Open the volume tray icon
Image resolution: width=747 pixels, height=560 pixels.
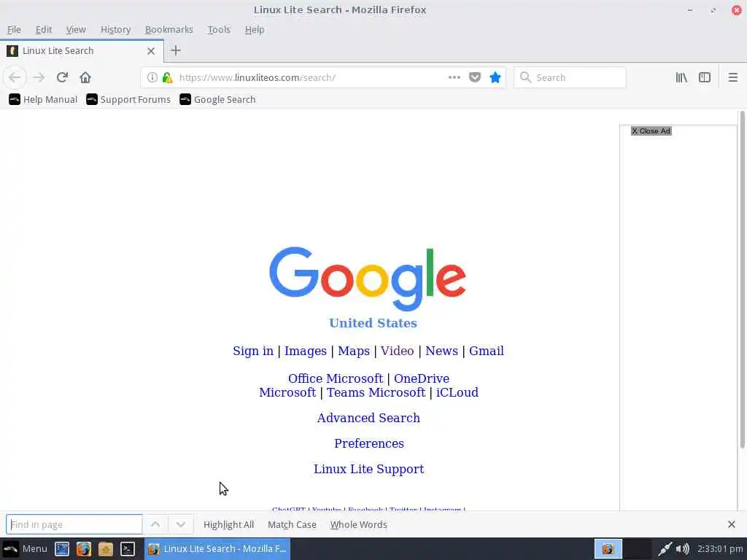pyautogui.click(x=683, y=548)
